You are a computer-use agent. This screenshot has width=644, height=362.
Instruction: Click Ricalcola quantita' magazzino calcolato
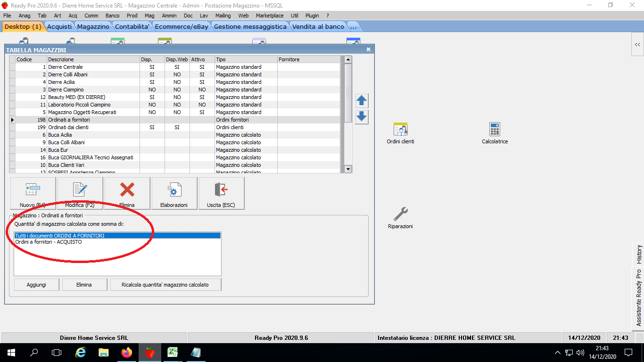(x=165, y=285)
